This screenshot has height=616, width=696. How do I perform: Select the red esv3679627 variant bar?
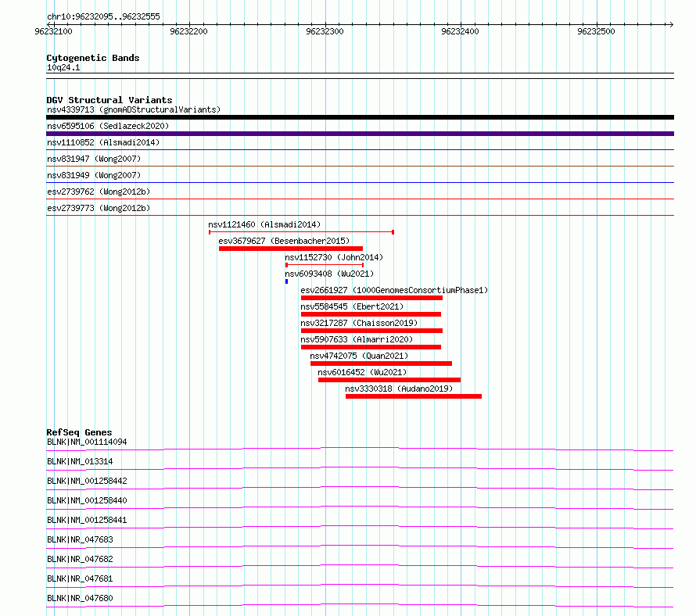pos(291,249)
